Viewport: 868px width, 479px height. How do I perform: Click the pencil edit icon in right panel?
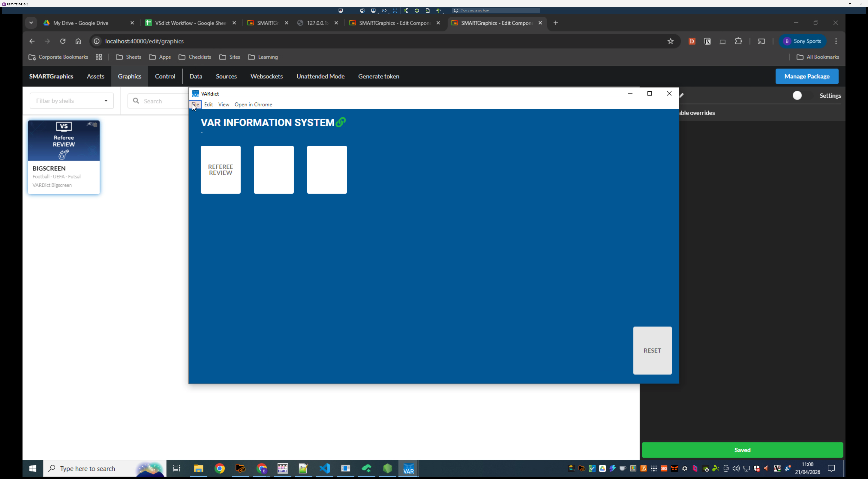[x=682, y=95]
